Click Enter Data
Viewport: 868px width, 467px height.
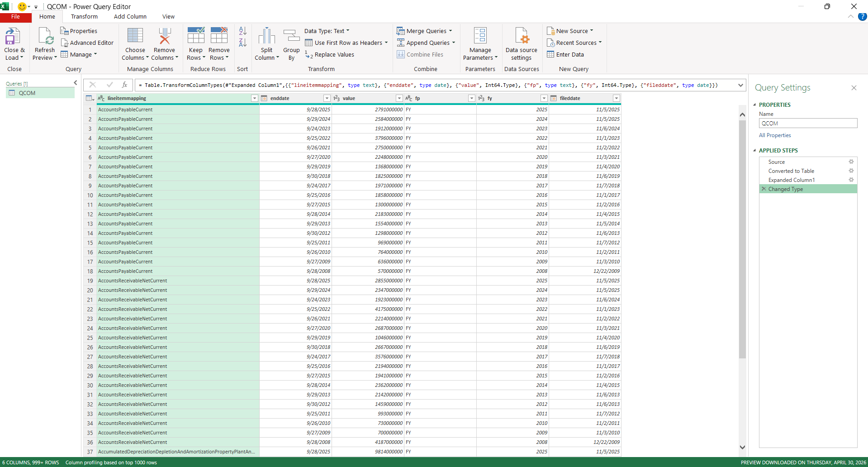point(565,54)
